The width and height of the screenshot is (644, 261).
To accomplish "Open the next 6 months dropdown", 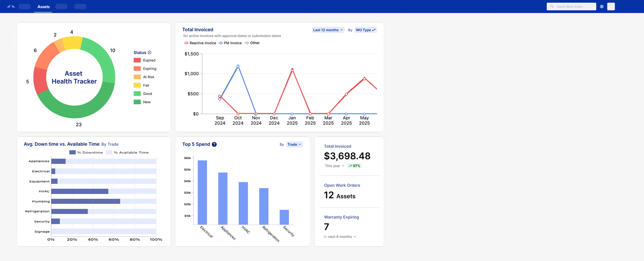I will point(342,237).
